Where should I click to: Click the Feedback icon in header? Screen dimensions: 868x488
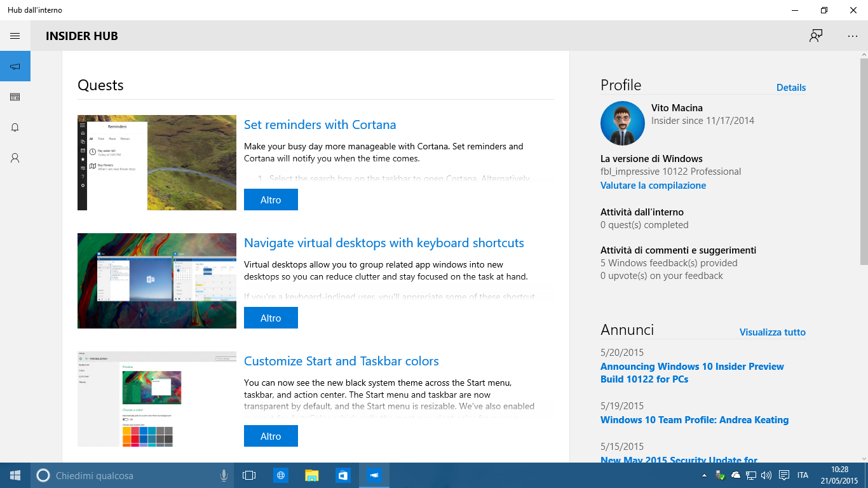point(816,36)
